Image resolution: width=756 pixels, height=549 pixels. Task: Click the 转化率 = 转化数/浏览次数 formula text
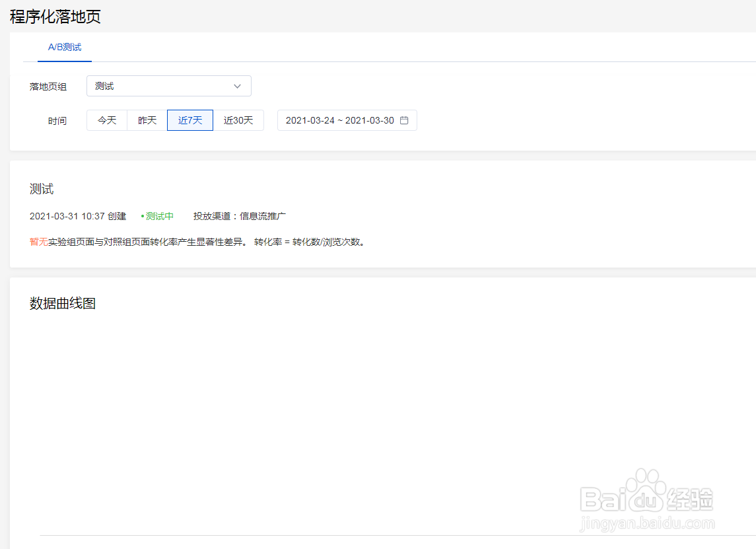click(309, 242)
